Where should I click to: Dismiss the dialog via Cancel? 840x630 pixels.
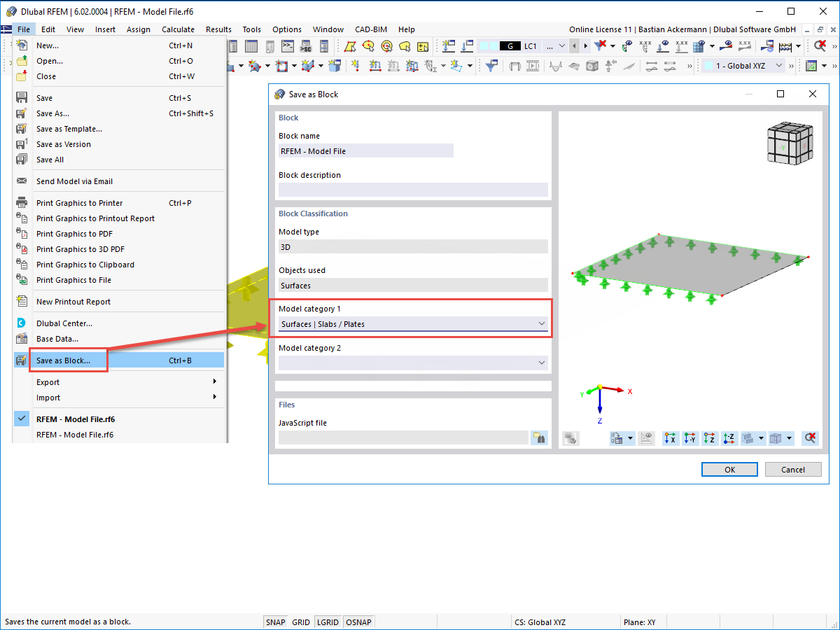coord(793,469)
